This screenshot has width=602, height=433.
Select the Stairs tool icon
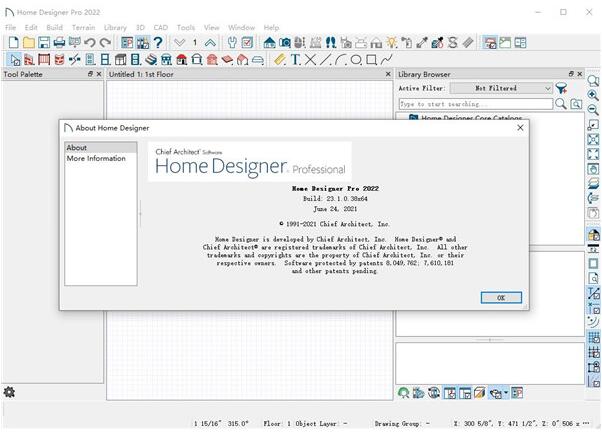point(151,59)
